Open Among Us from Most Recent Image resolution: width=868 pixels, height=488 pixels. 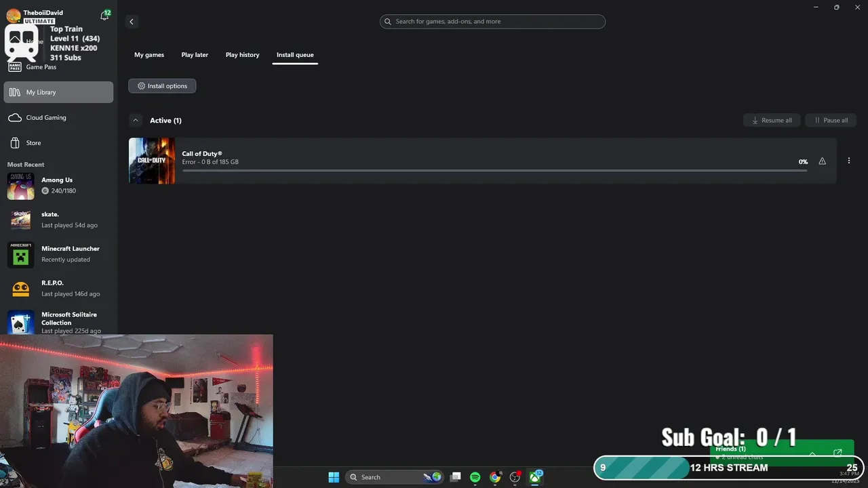coord(58,186)
